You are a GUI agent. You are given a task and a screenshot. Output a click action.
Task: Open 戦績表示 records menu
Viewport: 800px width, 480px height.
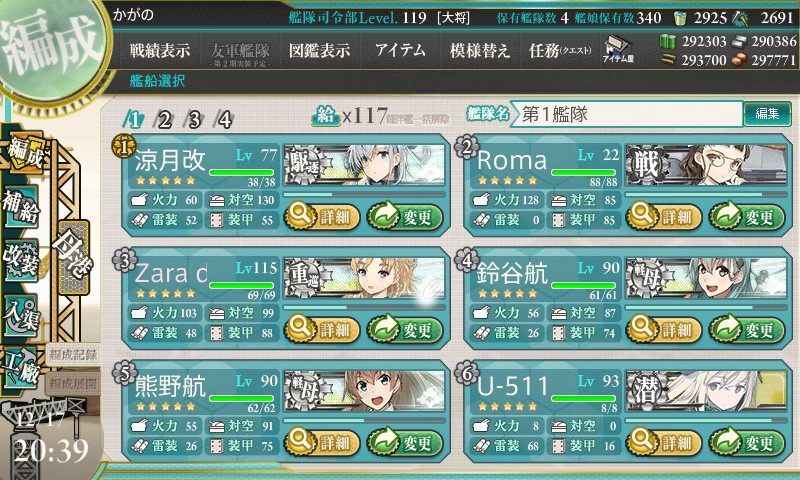coord(160,50)
